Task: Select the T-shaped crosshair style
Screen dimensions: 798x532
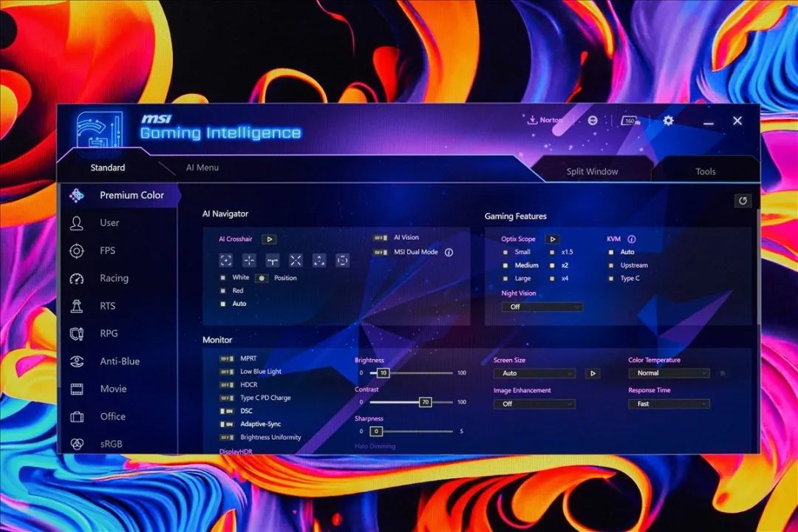Action: [x=273, y=261]
